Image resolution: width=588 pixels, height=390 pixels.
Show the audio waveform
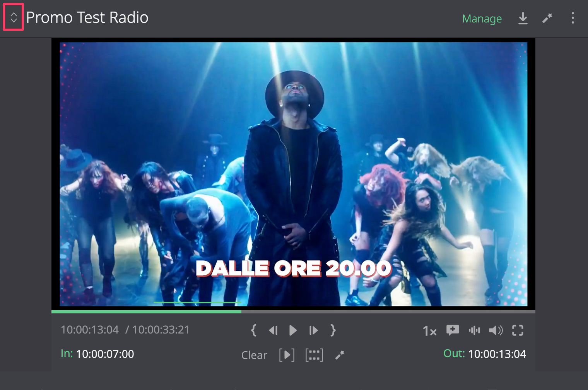(474, 330)
